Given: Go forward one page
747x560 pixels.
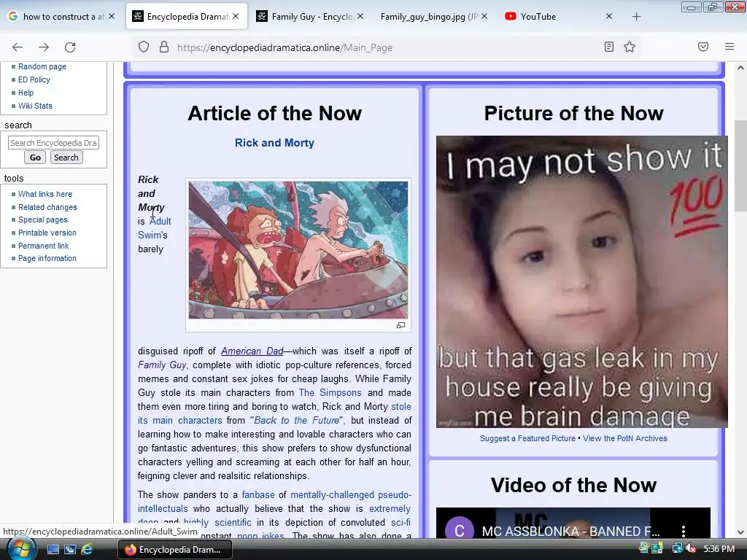Looking at the screenshot, I should coord(44,47).
